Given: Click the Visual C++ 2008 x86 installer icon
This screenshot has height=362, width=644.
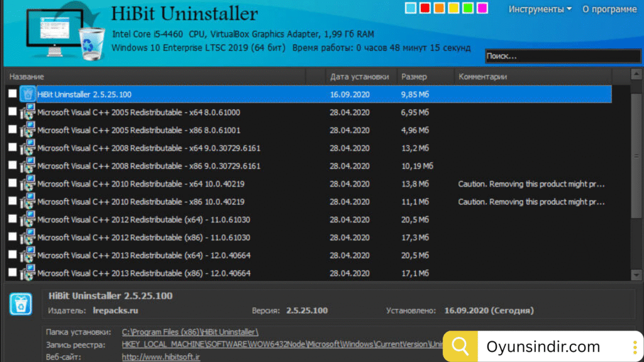Looking at the screenshot, I should pyautogui.click(x=28, y=166).
